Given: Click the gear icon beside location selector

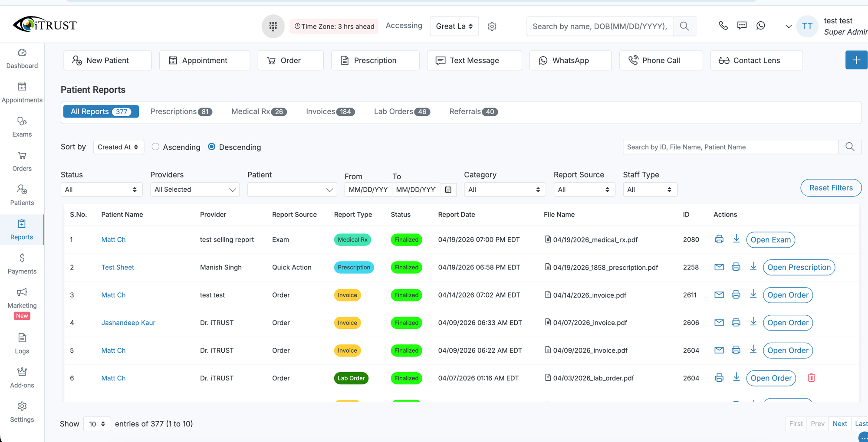Looking at the screenshot, I should (x=492, y=26).
